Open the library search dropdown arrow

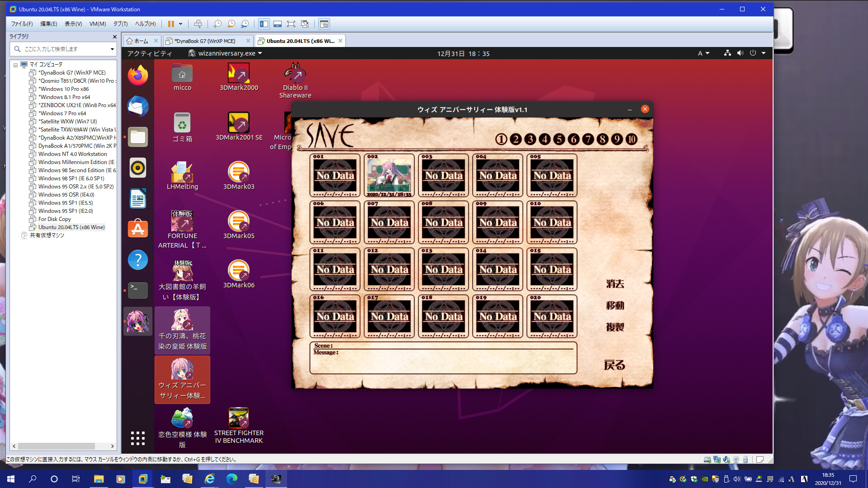[112, 49]
